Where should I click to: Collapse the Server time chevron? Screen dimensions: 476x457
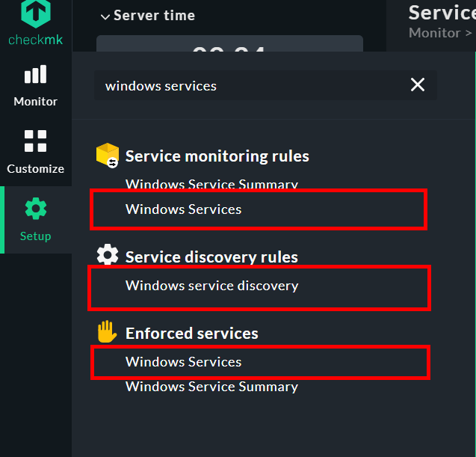click(105, 16)
